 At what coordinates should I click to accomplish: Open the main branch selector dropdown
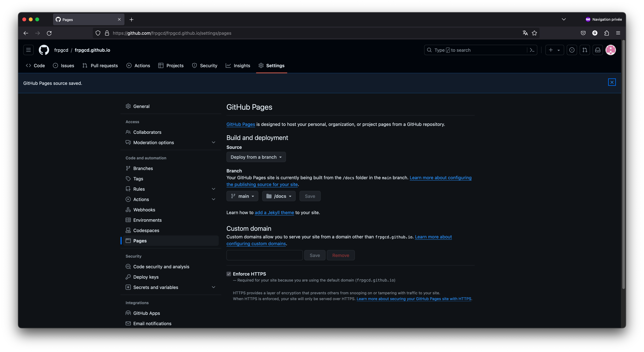(x=242, y=196)
